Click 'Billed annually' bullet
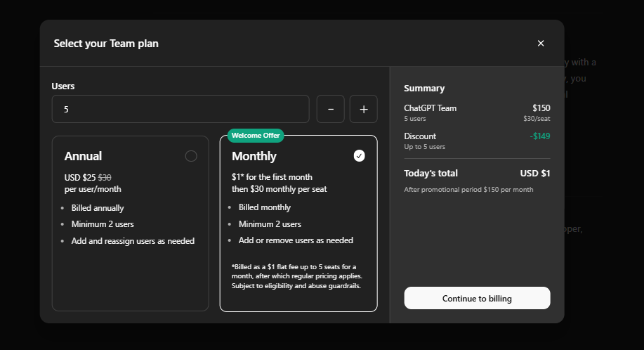Viewport: 644px width, 350px height. [x=98, y=208]
